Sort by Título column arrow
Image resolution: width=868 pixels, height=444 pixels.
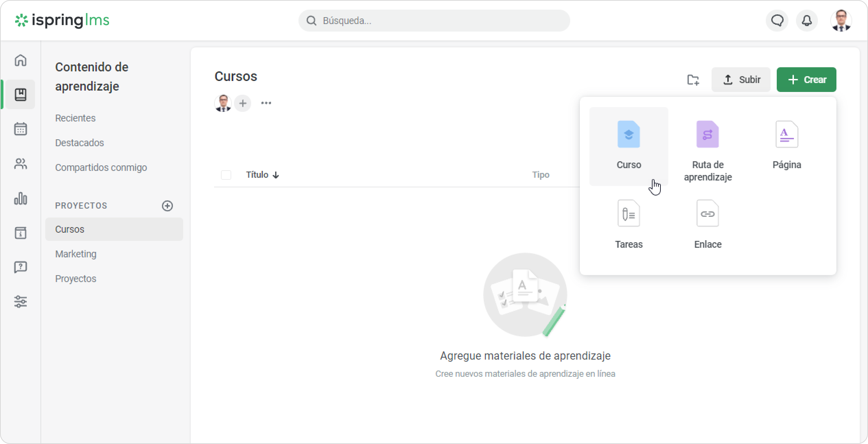(275, 175)
